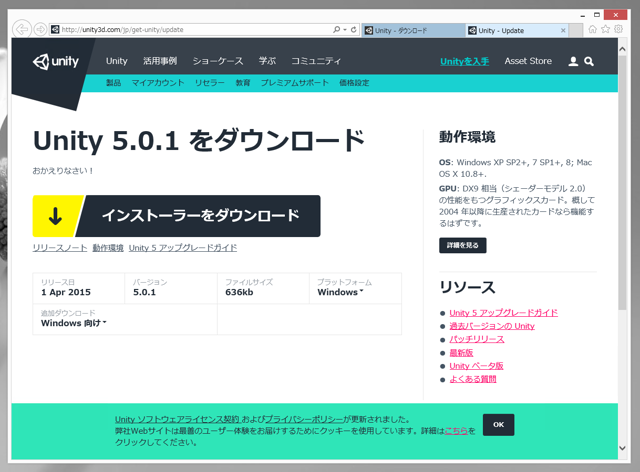Select マイアカウント in the sub-navigation
The width and height of the screenshot is (640, 472).
(x=158, y=83)
